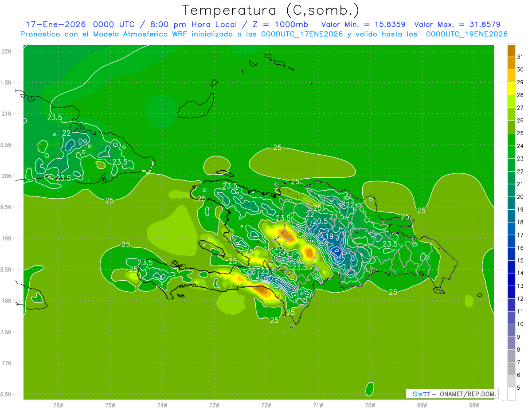The image size is (532, 411).
Task: Click the white swatch below legend 5
Action: pyautogui.click(x=511, y=394)
